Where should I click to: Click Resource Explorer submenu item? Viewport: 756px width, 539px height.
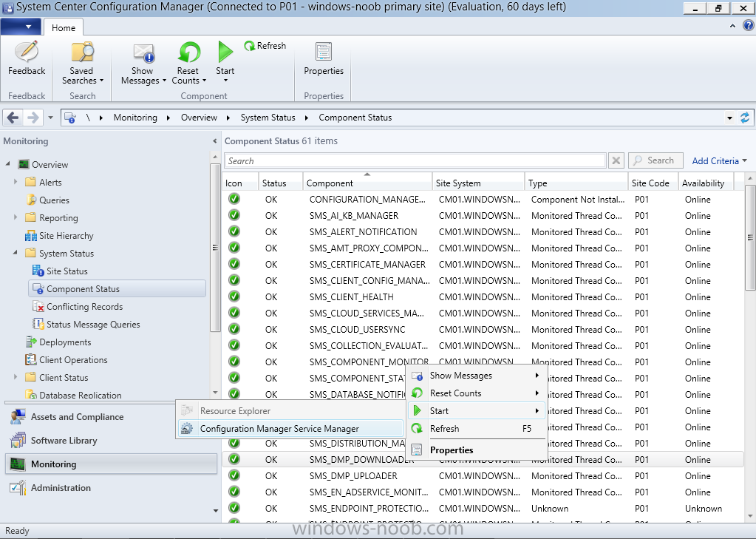click(x=290, y=410)
